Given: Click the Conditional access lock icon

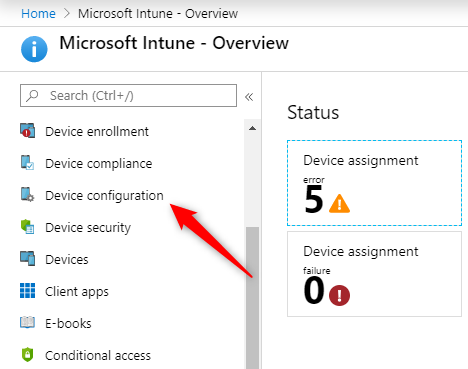Looking at the screenshot, I should point(27,355).
